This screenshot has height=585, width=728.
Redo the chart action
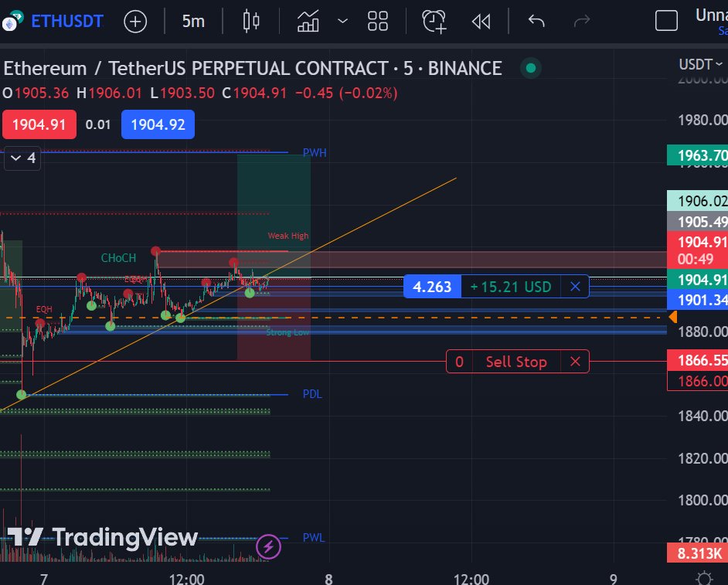[x=582, y=21]
